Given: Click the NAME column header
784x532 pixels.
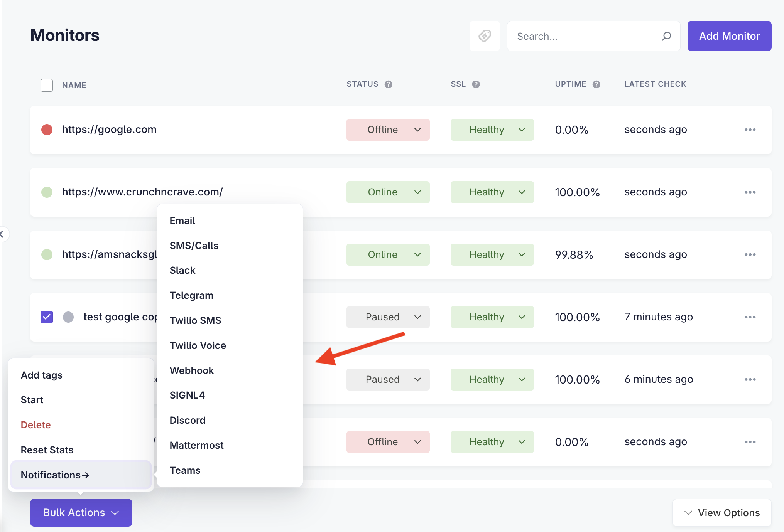Looking at the screenshot, I should tap(74, 85).
